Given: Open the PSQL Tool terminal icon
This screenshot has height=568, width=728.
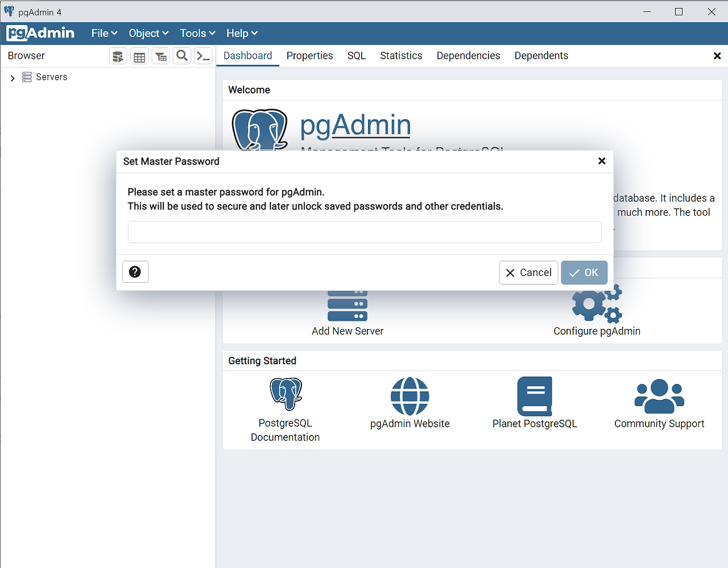Looking at the screenshot, I should (x=203, y=56).
